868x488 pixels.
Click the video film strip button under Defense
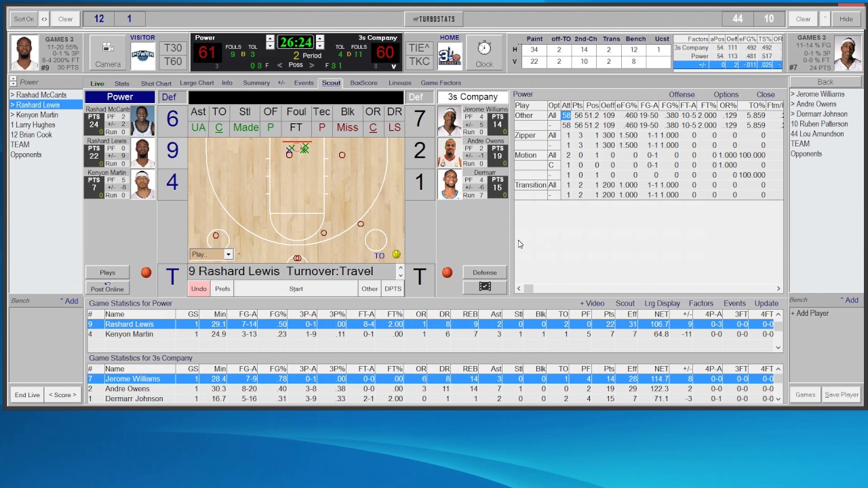tap(484, 287)
